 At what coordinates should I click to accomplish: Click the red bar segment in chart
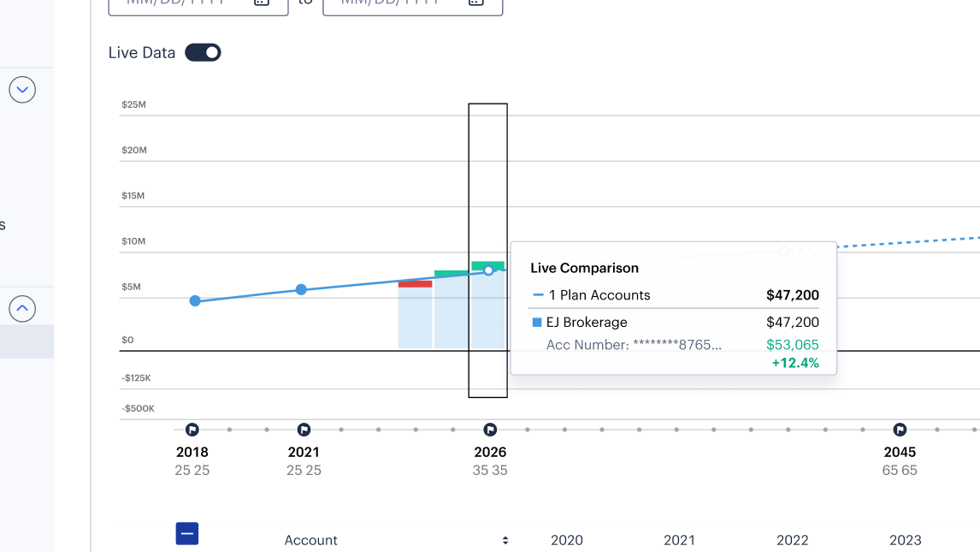click(415, 284)
